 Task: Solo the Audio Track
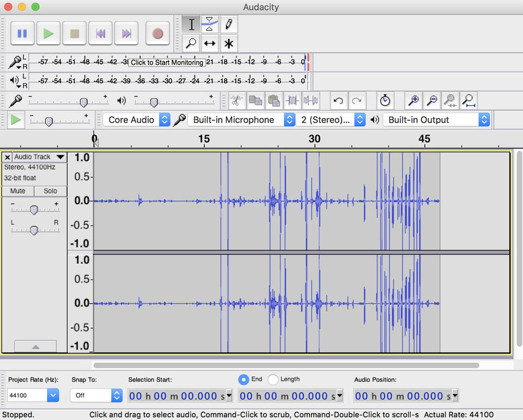coord(50,191)
